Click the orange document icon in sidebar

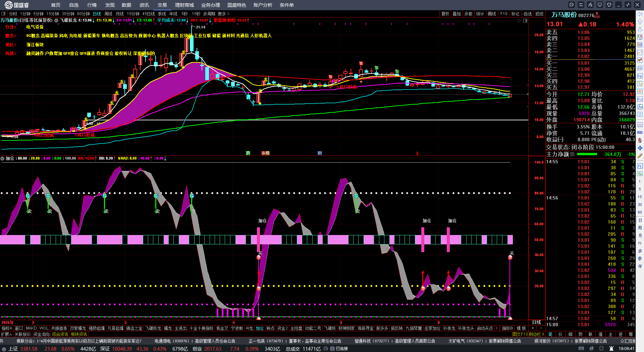point(640,92)
